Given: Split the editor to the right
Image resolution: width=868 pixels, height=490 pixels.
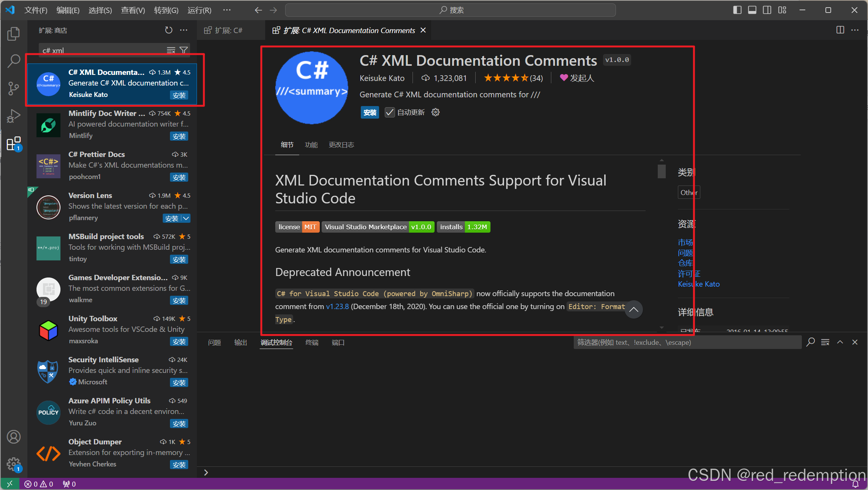Looking at the screenshot, I should (840, 30).
